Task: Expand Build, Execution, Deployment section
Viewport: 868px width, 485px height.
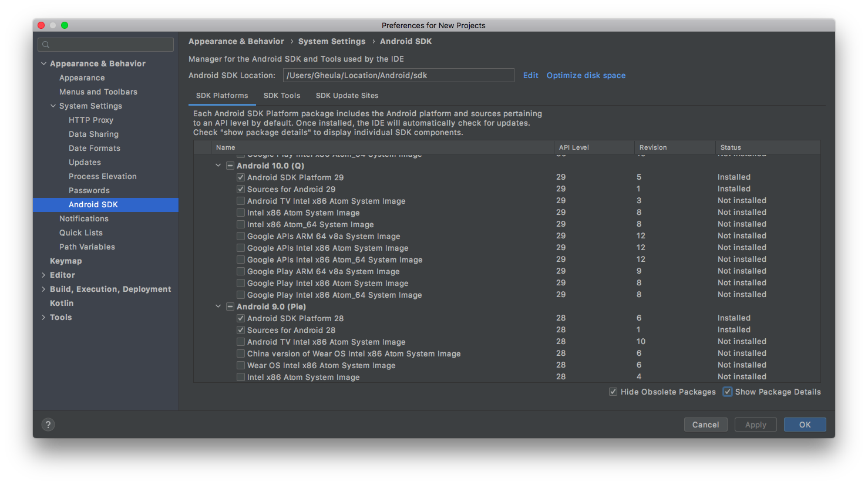Action: pos(43,289)
